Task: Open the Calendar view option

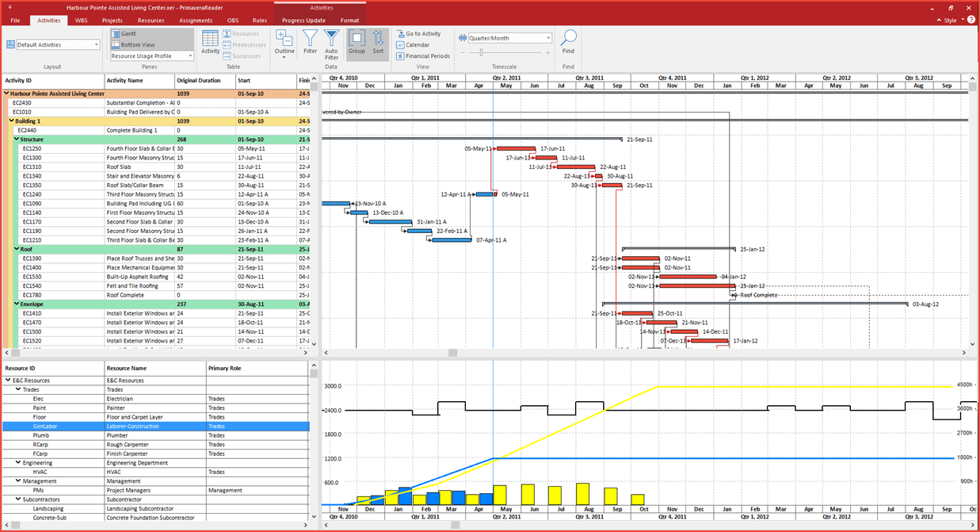Action: click(413, 45)
